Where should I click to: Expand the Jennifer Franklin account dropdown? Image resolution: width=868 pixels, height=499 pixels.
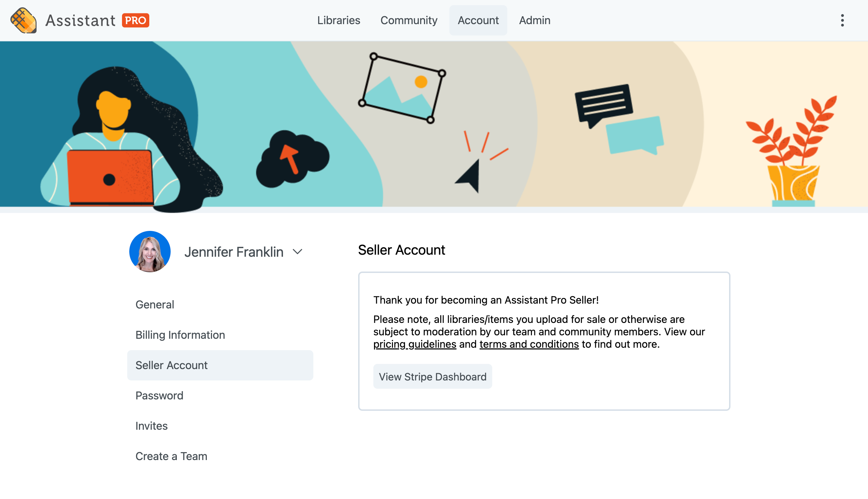[298, 251]
